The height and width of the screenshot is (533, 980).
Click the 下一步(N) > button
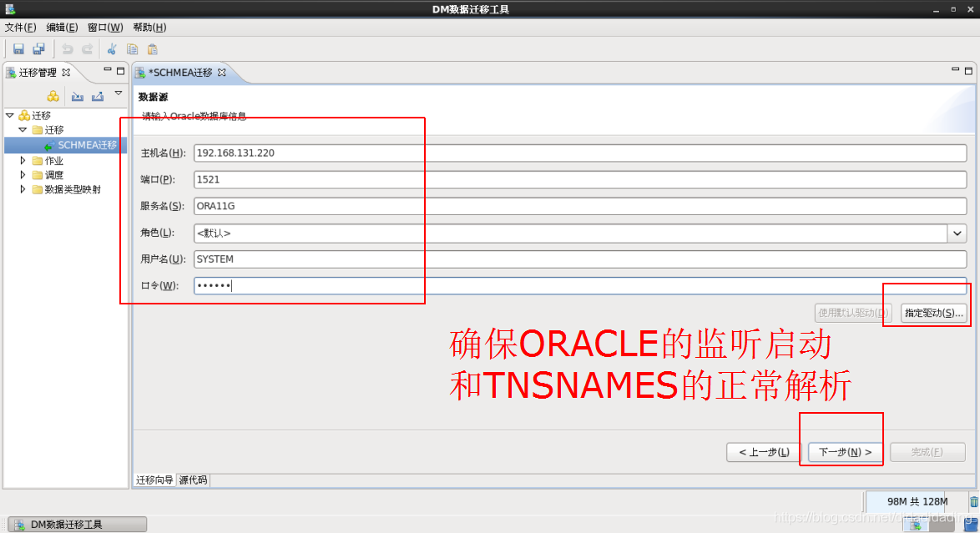click(845, 452)
